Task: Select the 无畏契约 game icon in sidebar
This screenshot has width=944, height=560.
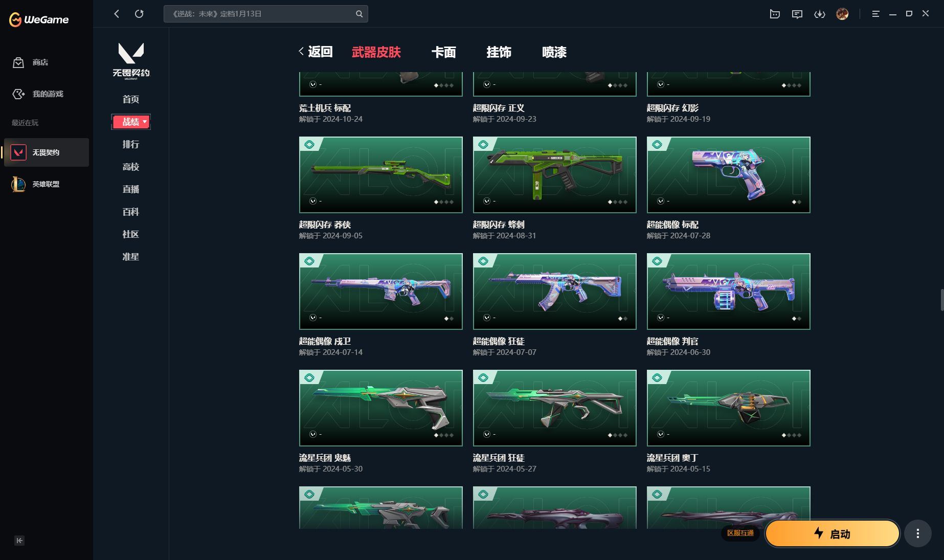Action: [18, 152]
